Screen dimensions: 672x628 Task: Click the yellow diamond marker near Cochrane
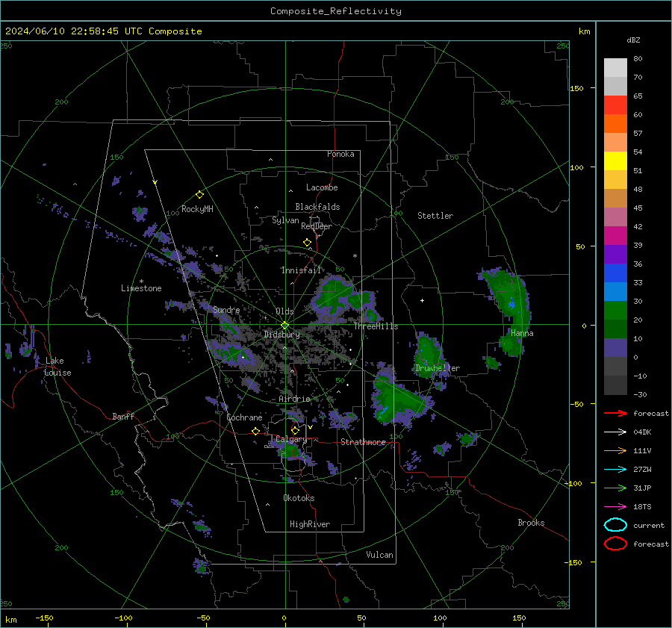pos(256,431)
